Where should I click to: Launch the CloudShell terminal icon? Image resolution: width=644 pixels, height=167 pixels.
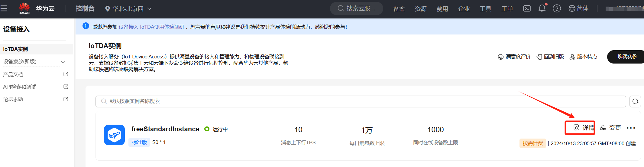tap(527, 8)
